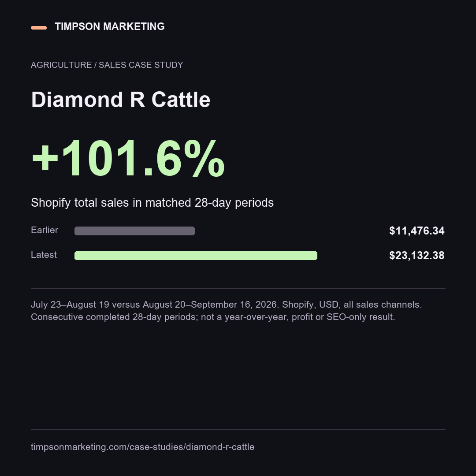Click the Shopify total sales subtitle
The image size is (476, 476).
point(152,203)
